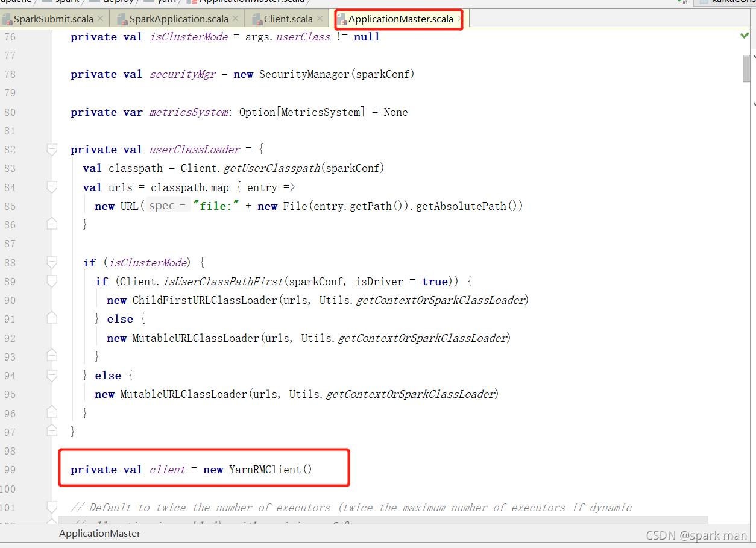Click line number 78 in the gutter
This screenshot has width=756, height=548.
[x=10, y=74]
